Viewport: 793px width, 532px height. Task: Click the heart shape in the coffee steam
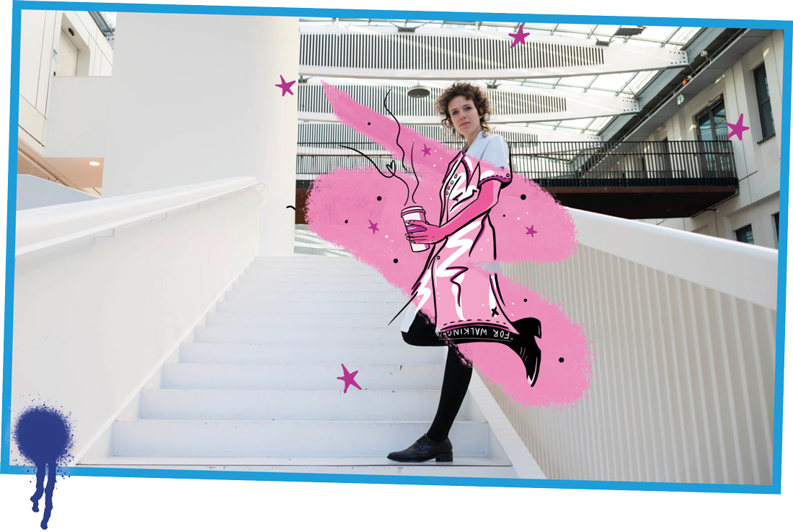coord(390,167)
